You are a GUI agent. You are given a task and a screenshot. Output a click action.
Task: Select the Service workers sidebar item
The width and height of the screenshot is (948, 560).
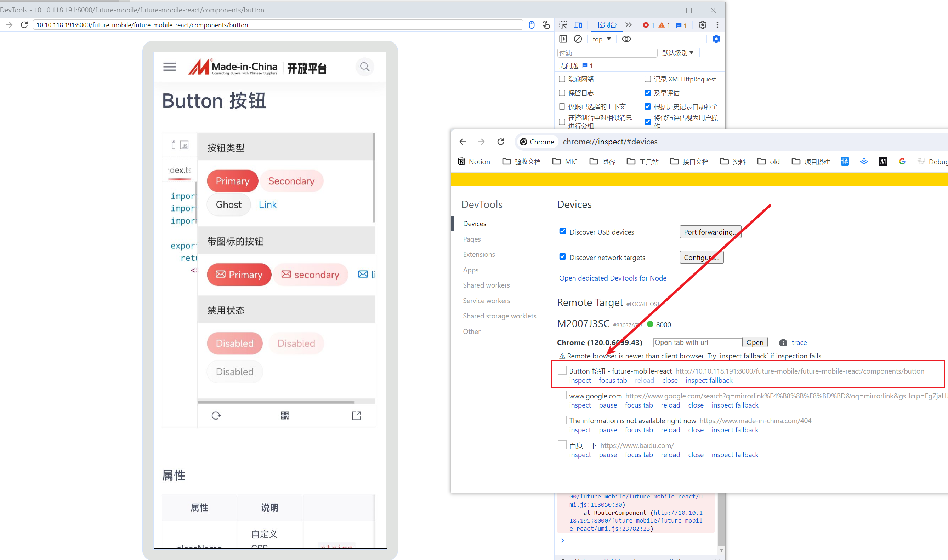click(486, 301)
